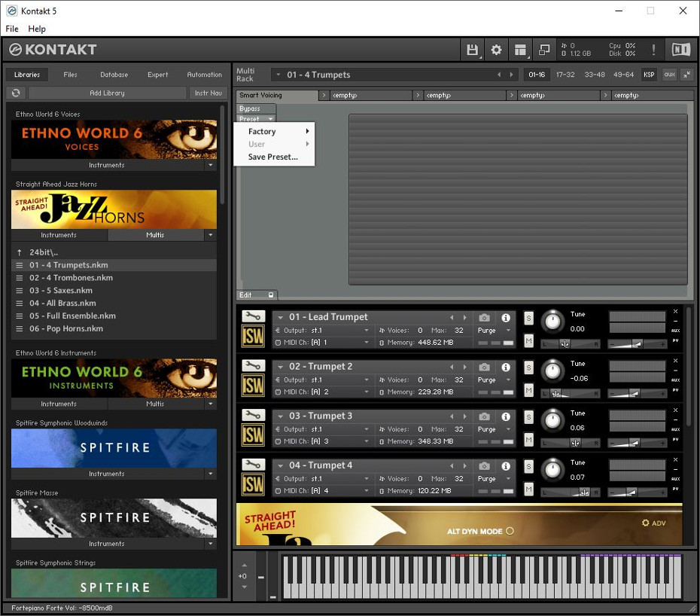This screenshot has height=616, width=700.
Task: Switch to the Database tab
Action: coord(114,75)
